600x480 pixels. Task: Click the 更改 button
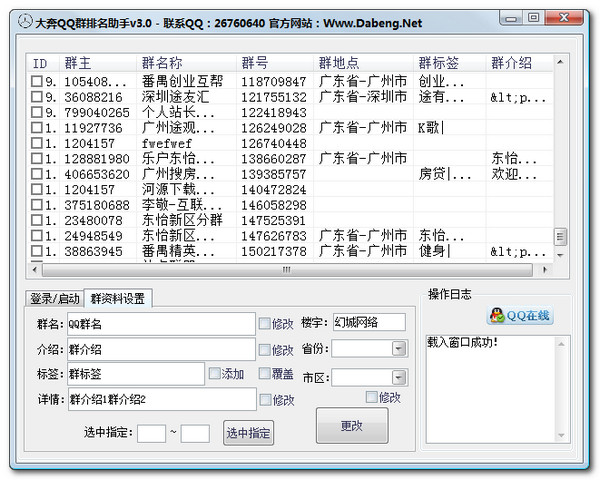(x=352, y=426)
